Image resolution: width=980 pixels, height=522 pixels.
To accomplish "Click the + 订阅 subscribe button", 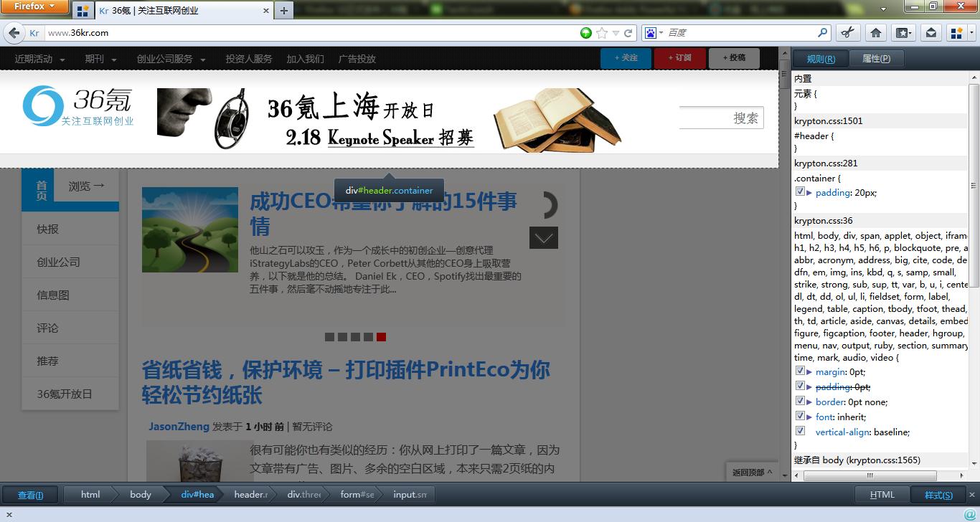I will [x=679, y=58].
